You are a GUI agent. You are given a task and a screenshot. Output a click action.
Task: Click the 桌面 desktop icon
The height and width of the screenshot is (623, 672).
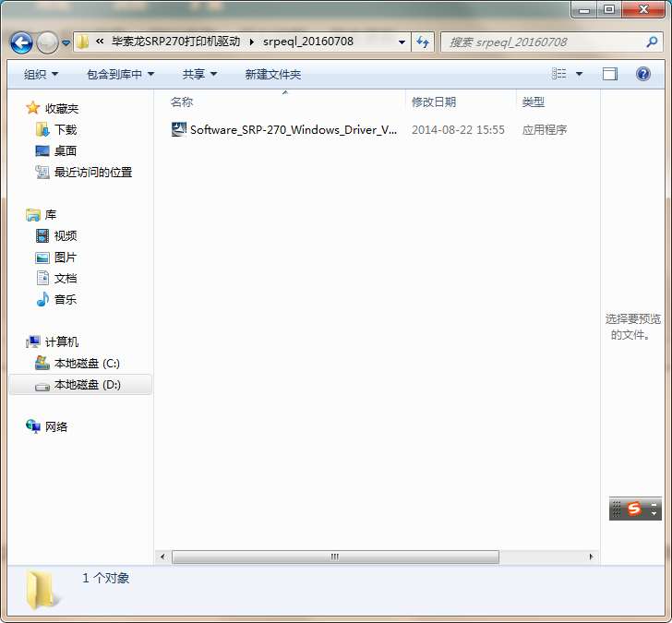coord(42,150)
